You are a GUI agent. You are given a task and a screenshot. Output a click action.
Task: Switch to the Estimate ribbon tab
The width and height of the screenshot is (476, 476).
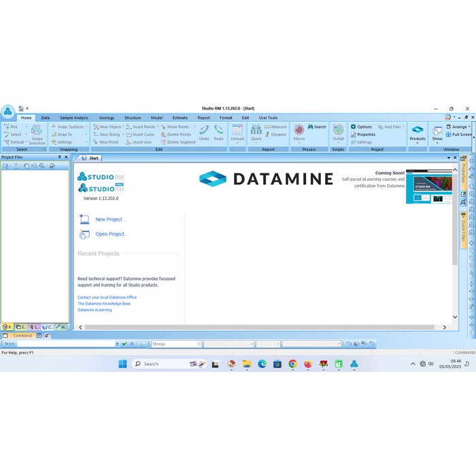(x=180, y=118)
